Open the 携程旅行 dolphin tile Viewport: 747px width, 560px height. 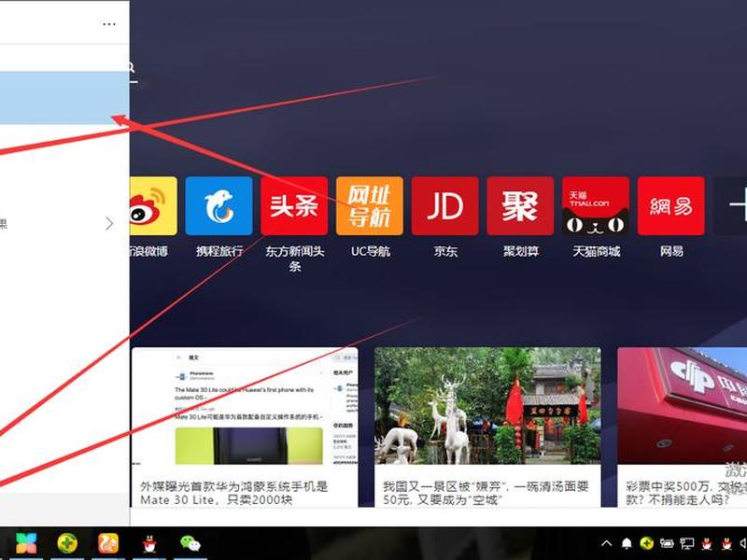click(218, 205)
